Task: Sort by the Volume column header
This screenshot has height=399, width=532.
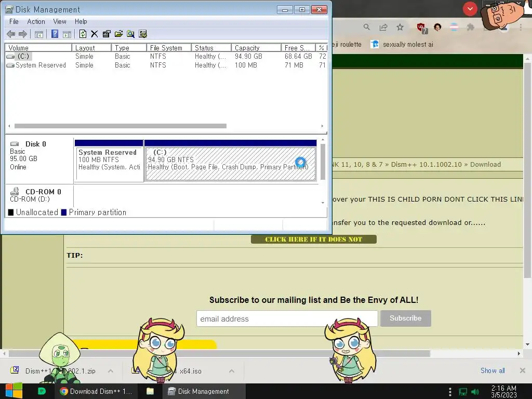Action: pos(38,48)
